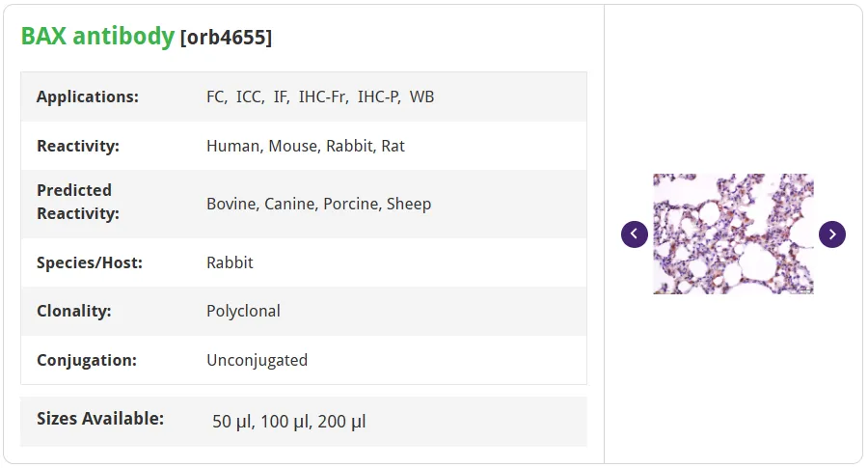
Task: Click the Rabbit host value
Action: pos(230,262)
